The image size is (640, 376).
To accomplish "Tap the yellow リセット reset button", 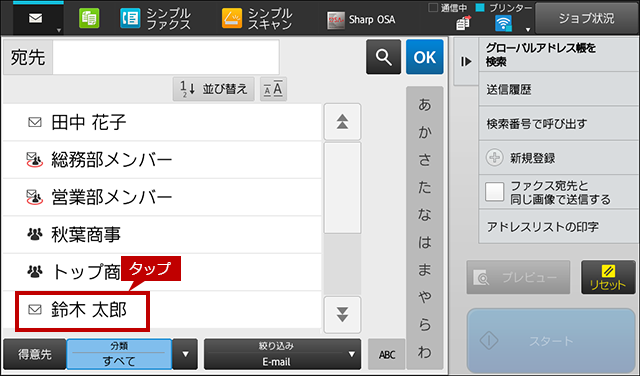I will pyautogui.click(x=608, y=277).
